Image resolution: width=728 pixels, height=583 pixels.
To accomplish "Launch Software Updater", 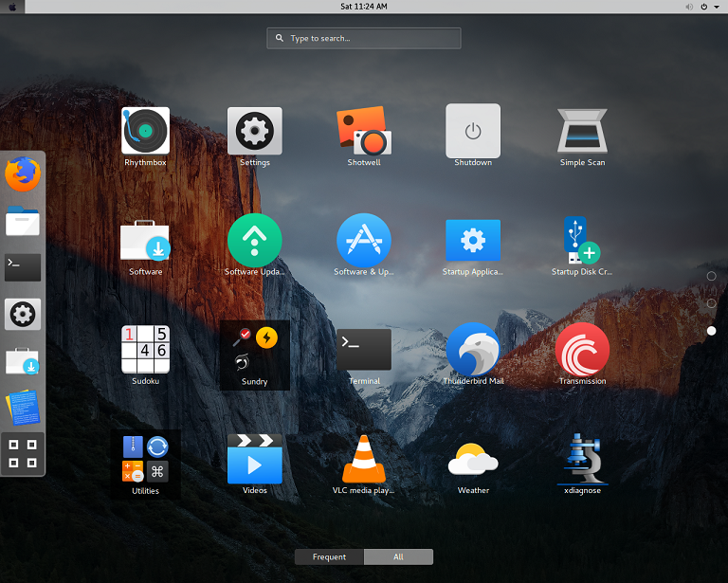I will 254,241.
